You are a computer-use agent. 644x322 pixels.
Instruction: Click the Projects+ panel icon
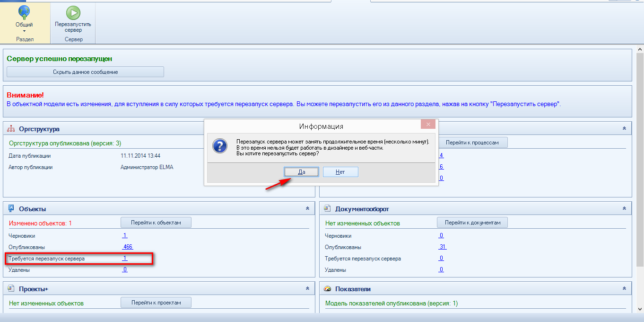11,288
